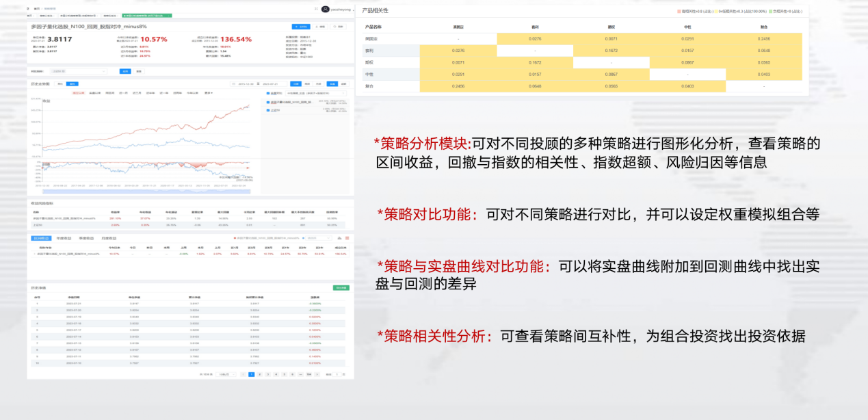Viewport: 868px width, 420px height.
Task: Click the home breadcrumb icon at top left
Action: click(28, 8)
